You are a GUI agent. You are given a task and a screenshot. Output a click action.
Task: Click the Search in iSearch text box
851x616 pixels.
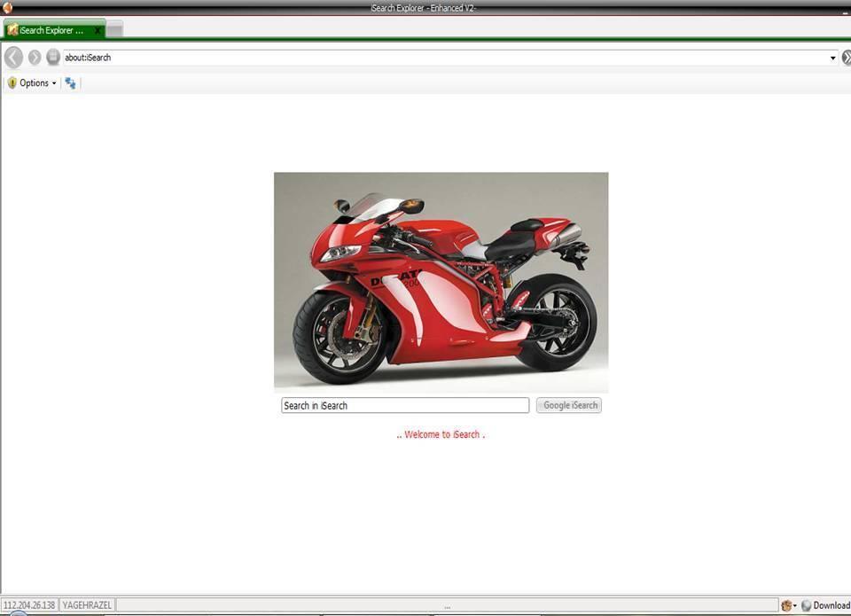pyautogui.click(x=405, y=405)
